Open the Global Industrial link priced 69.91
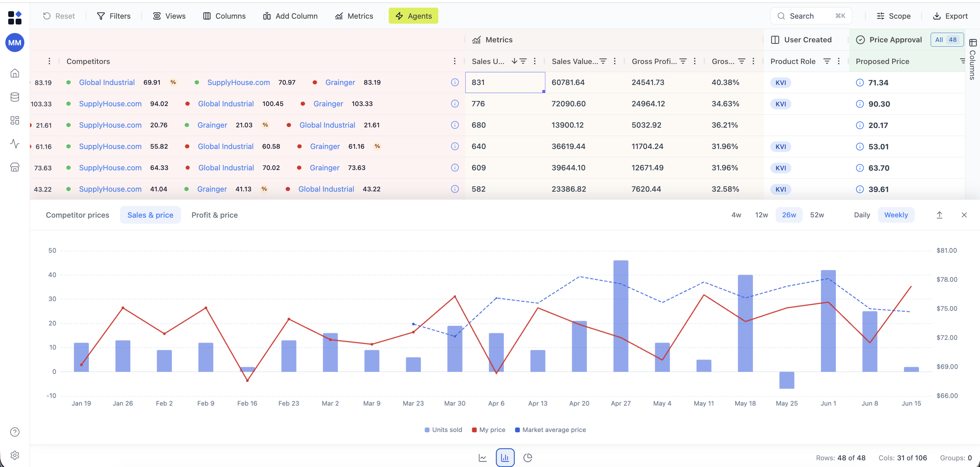 coord(107,83)
